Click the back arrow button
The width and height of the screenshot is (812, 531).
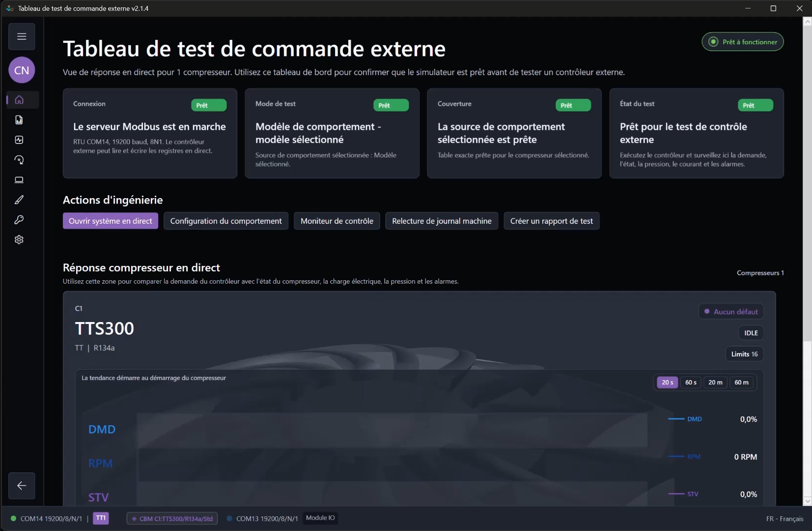point(22,486)
